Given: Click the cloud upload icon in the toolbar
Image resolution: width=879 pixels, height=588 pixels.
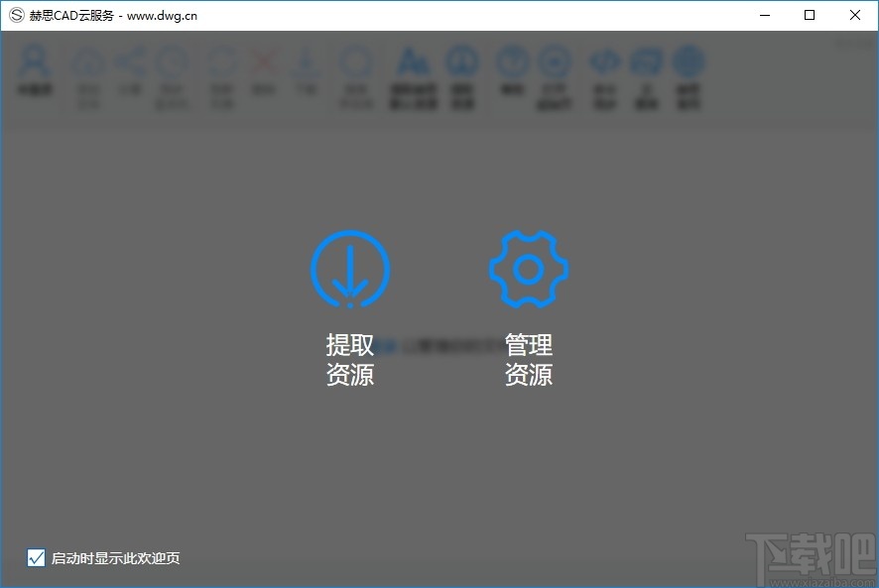Looking at the screenshot, I should (x=89, y=61).
